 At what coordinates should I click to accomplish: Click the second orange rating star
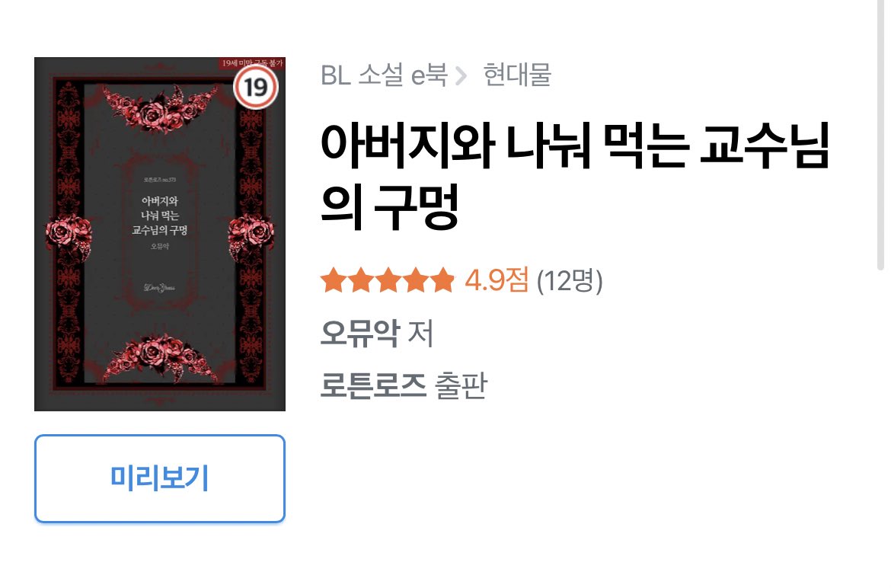point(361,280)
